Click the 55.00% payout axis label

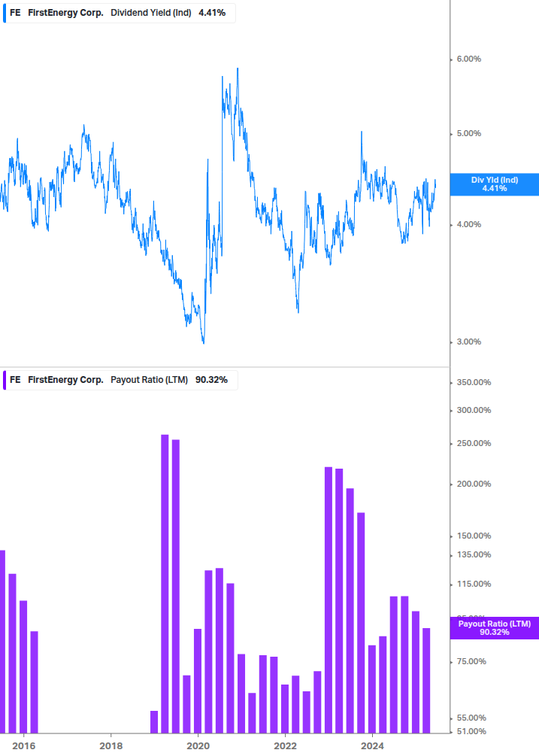pyautogui.click(x=471, y=718)
